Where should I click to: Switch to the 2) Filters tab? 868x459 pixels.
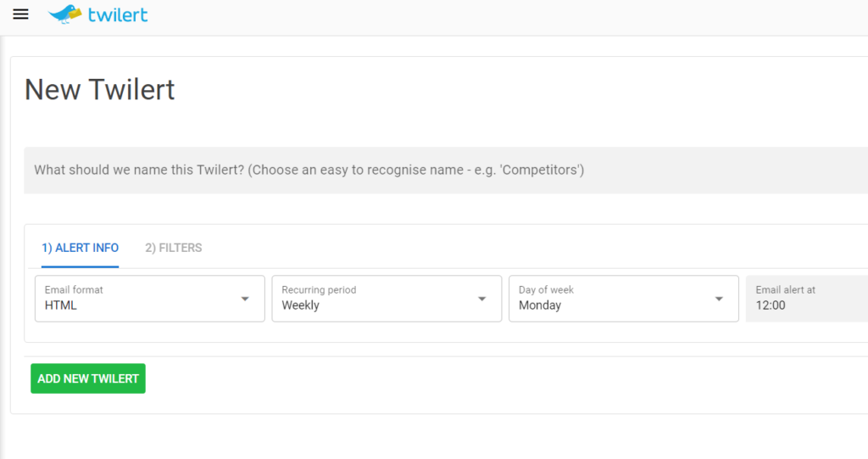(173, 248)
